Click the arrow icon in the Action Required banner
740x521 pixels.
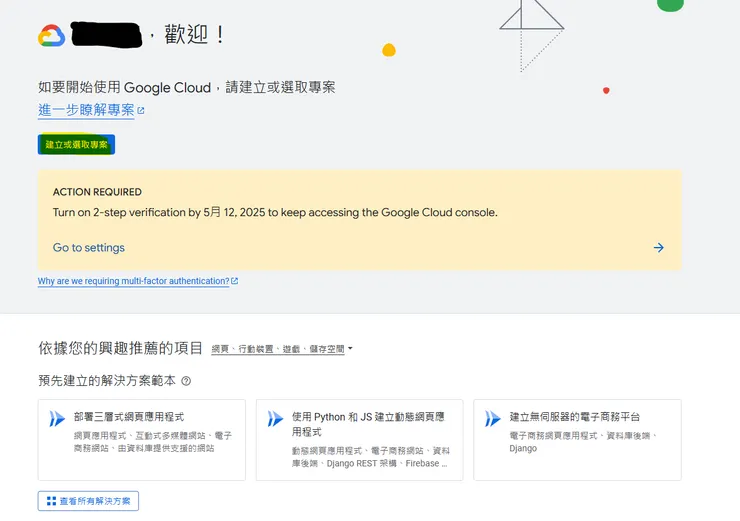point(659,248)
